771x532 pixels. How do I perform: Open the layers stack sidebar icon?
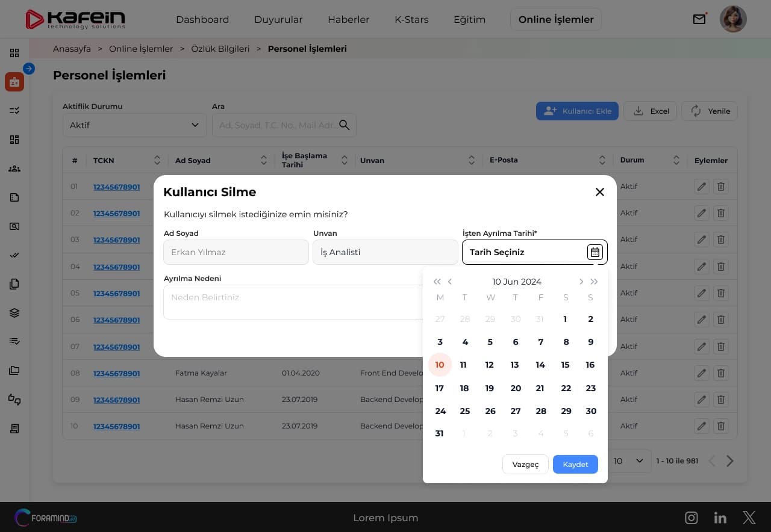[x=14, y=313]
